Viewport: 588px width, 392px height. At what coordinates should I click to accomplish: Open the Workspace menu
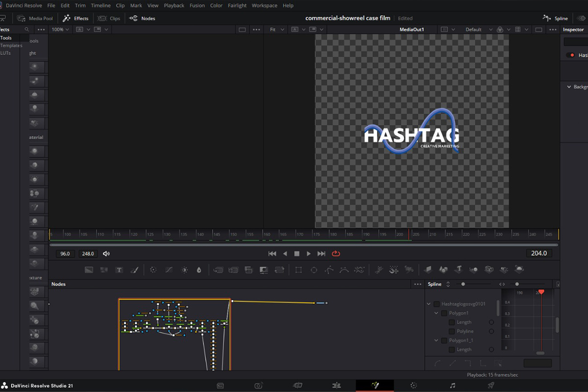point(265,5)
